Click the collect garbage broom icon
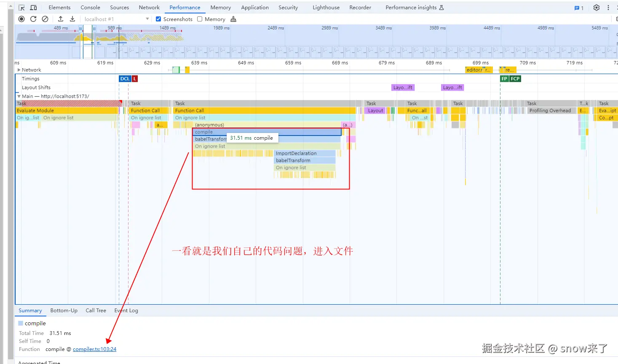 tap(233, 19)
